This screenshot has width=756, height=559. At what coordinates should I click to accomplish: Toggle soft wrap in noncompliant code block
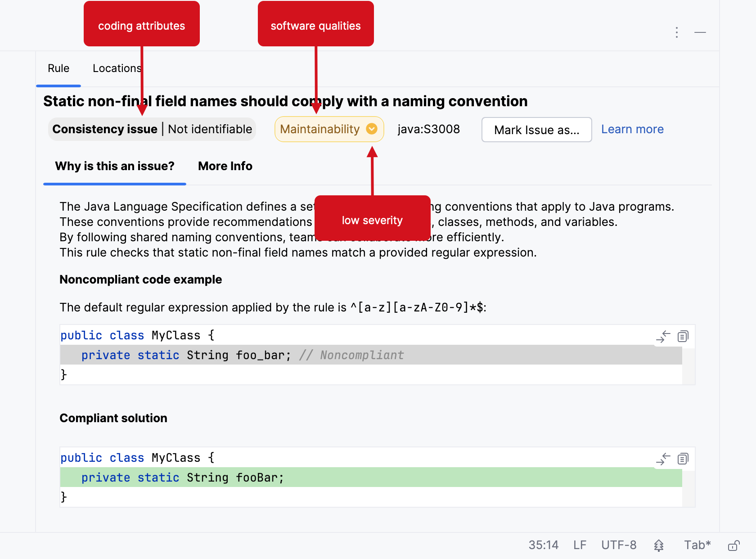(x=663, y=336)
